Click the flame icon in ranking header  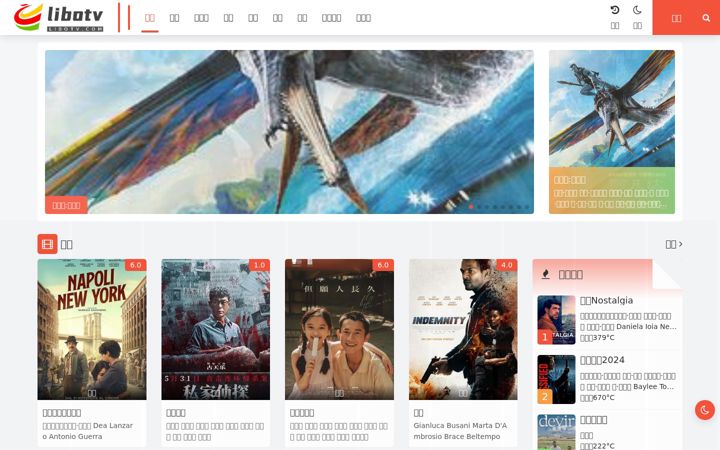[x=546, y=274]
